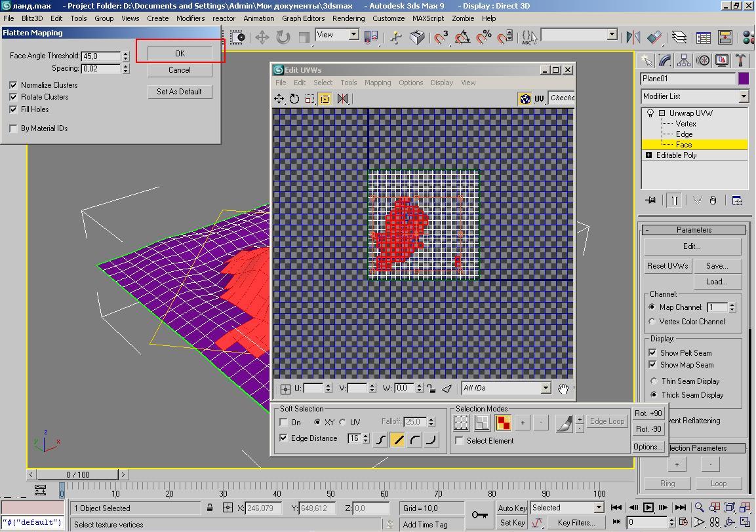Open the All IDs material dropdown

point(545,388)
